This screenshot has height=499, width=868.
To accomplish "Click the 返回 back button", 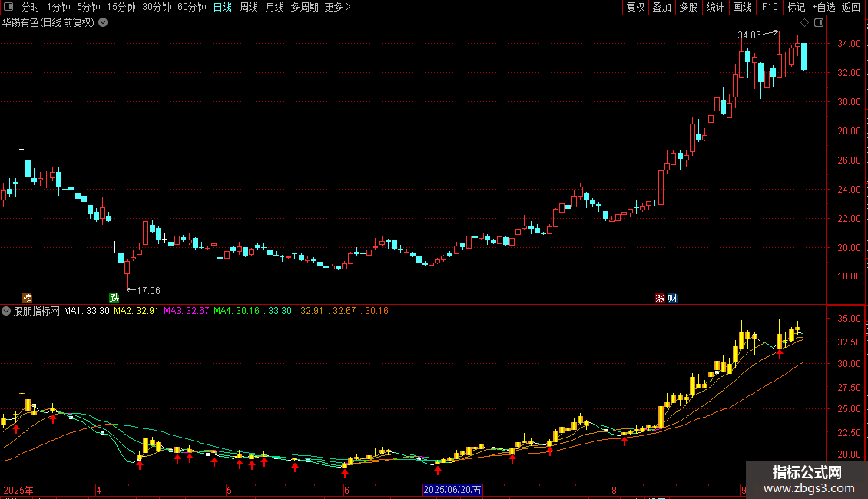I will (851, 7).
